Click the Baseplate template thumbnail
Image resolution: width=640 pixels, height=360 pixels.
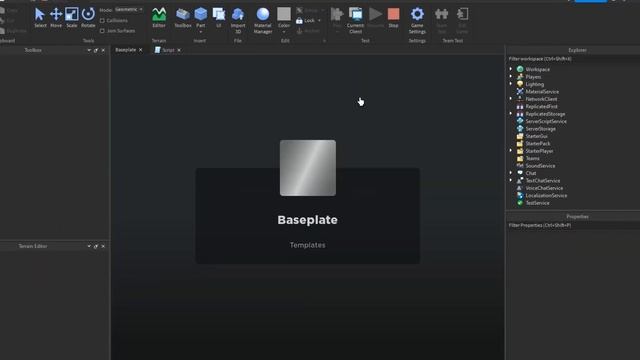pyautogui.click(x=308, y=168)
